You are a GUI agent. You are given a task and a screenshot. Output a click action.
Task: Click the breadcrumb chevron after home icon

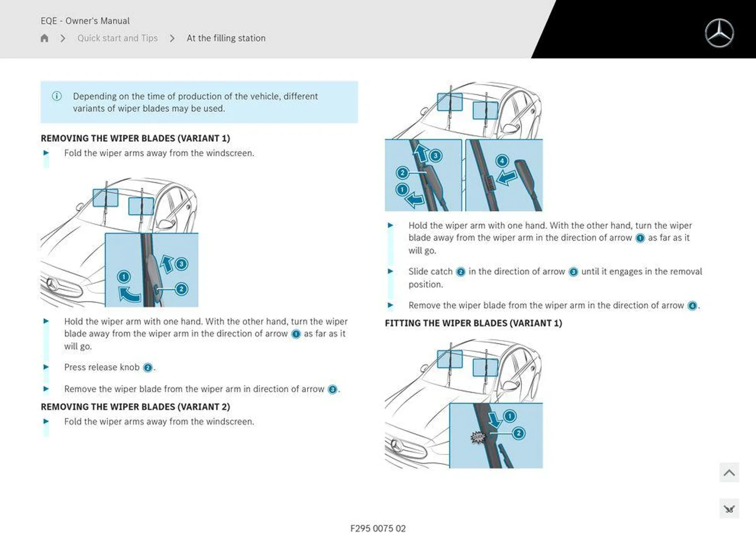click(61, 38)
